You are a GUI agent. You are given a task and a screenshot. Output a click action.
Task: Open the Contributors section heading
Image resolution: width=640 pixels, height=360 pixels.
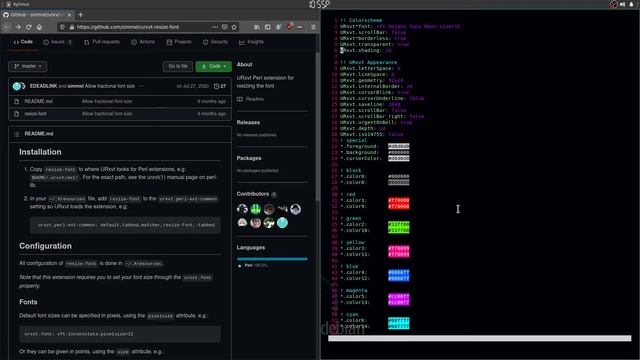click(253, 194)
